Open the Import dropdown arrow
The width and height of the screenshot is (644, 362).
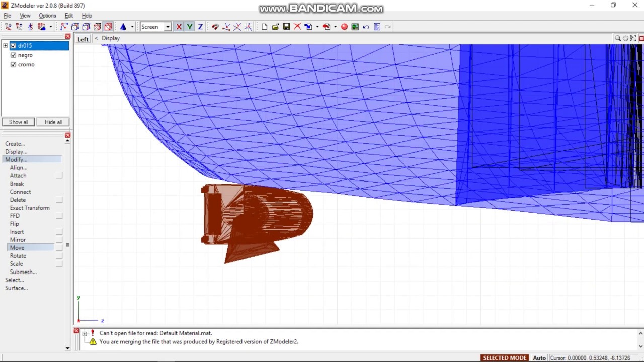(317, 27)
